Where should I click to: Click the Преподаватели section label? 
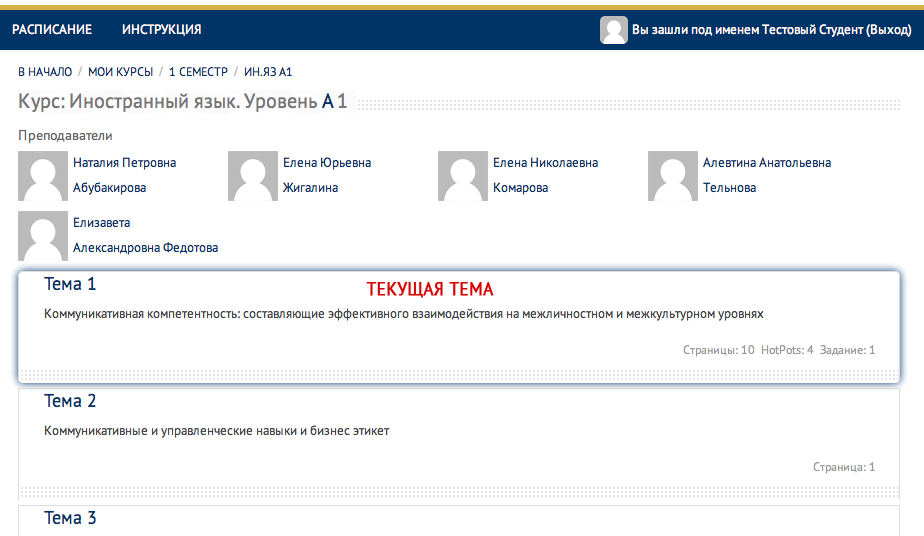point(65,135)
